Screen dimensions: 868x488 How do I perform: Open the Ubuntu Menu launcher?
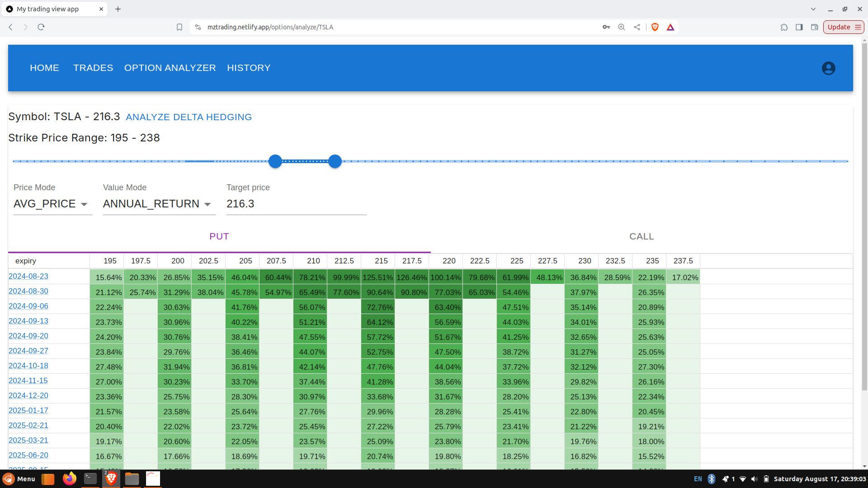(x=19, y=479)
